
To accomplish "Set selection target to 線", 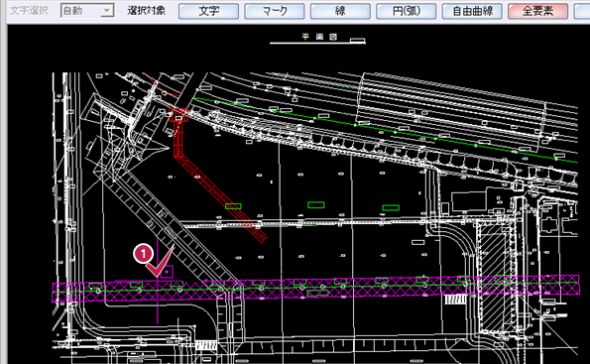I will [340, 11].
